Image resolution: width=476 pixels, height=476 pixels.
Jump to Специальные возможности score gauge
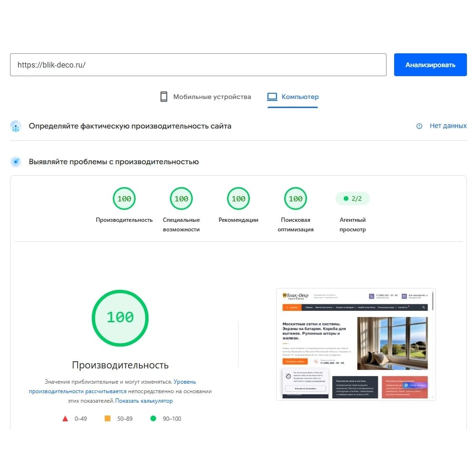click(x=181, y=198)
